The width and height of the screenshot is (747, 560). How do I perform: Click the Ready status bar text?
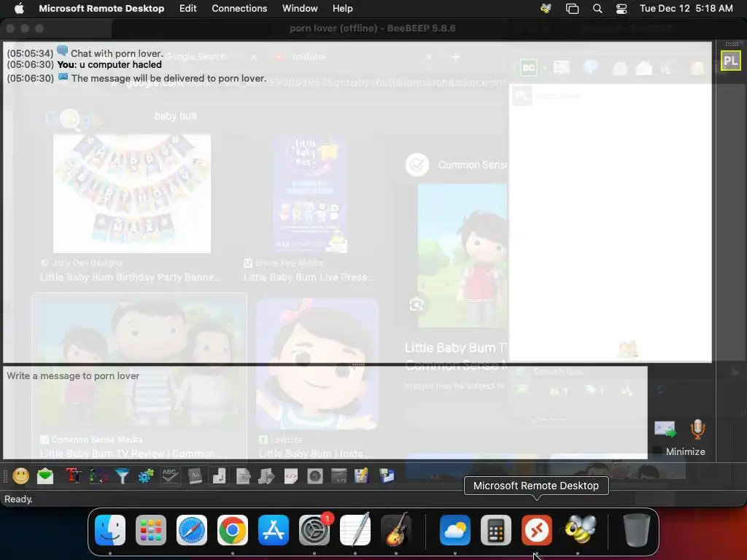tap(18, 499)
